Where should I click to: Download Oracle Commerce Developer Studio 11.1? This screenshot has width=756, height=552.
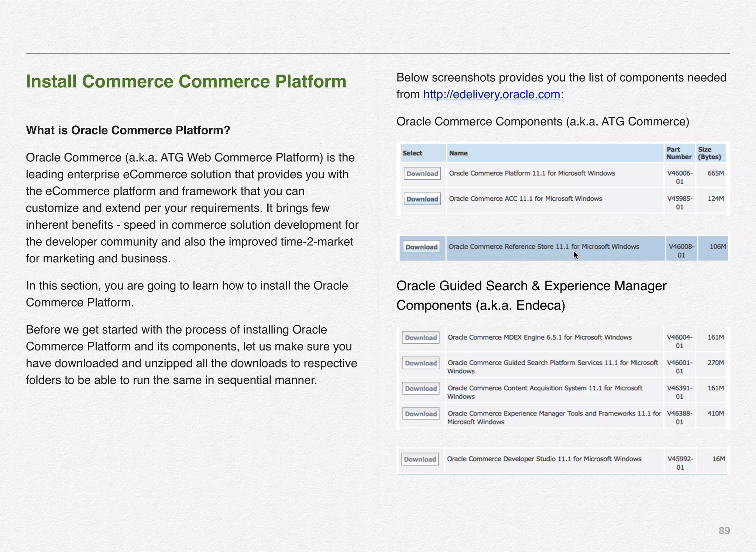[x=420, y=459]
